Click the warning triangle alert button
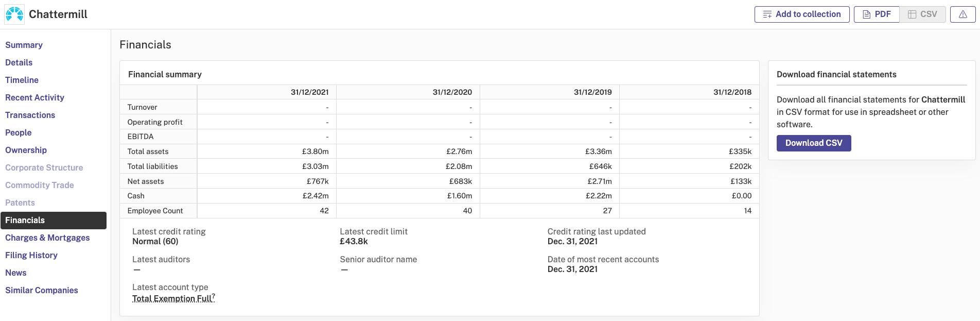 coord(962,14)
